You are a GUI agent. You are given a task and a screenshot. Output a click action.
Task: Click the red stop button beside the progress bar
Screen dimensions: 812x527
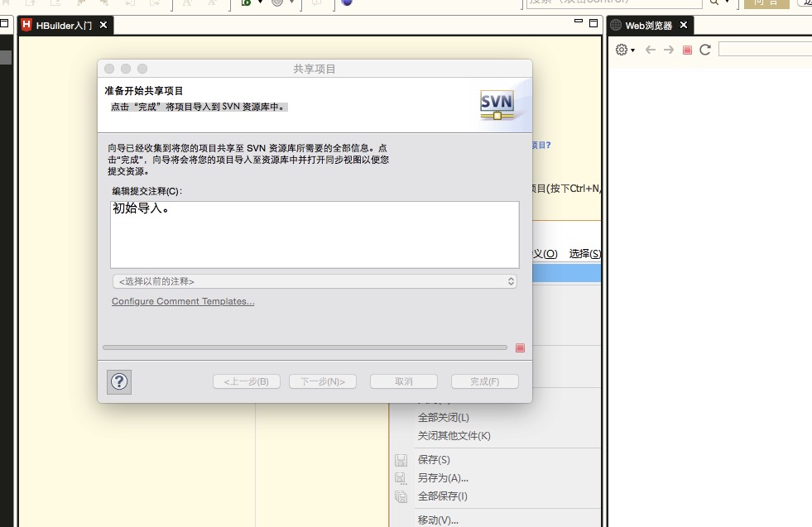tap(520, 348)
